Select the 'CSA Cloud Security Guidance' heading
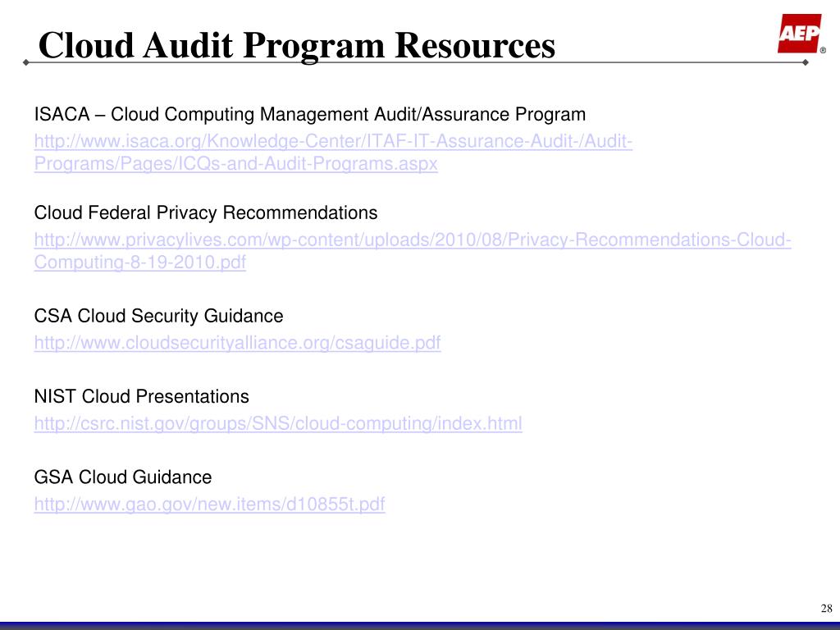Screen dimensions: 840x630 pyautogui.click(x=158, y=316)
